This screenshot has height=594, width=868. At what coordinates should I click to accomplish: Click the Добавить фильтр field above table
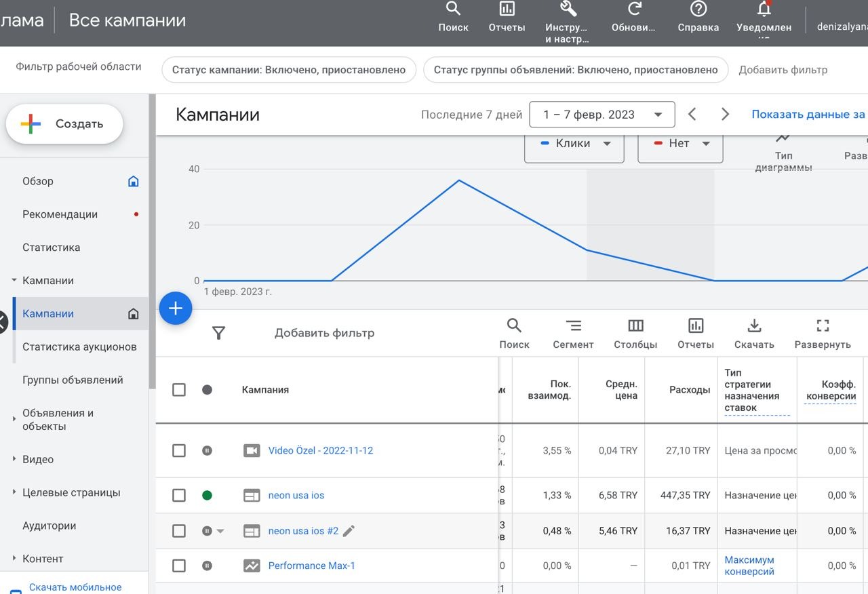[324, 333]
